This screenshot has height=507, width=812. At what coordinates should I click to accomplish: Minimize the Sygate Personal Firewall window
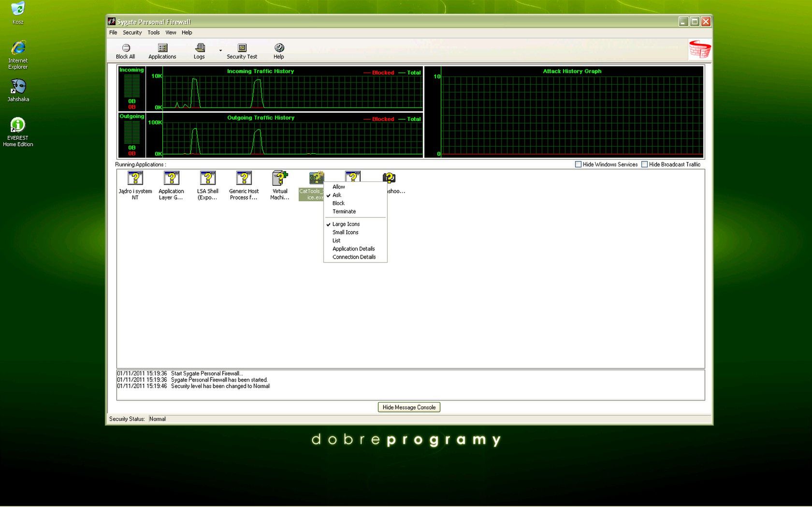click(683, 22)
